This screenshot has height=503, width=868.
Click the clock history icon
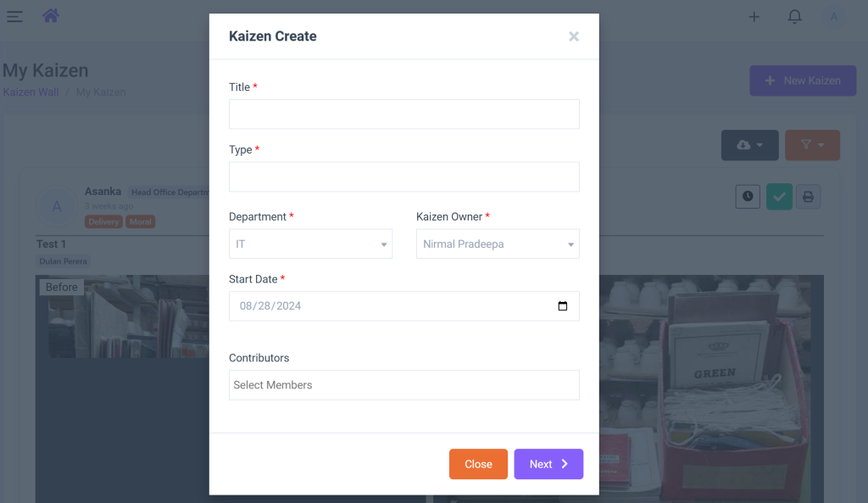point(747,196)
